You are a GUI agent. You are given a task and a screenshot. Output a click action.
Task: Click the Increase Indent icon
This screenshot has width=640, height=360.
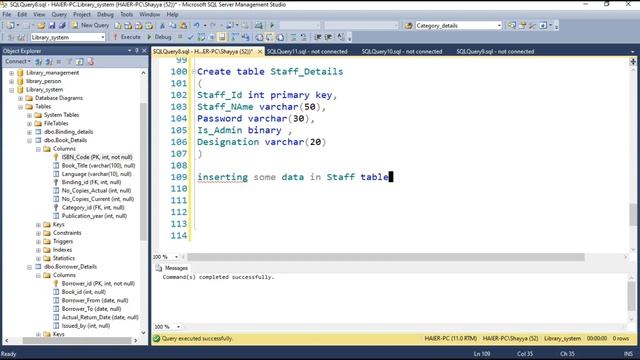[328, 37]
